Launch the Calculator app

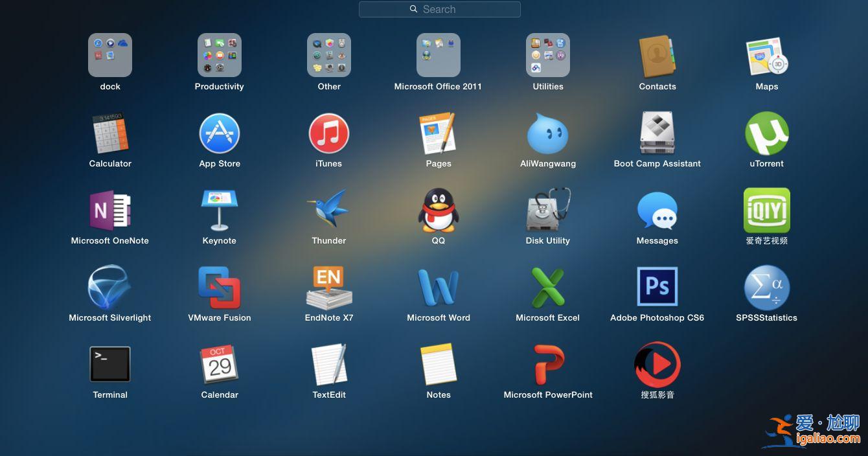(110, 133)
